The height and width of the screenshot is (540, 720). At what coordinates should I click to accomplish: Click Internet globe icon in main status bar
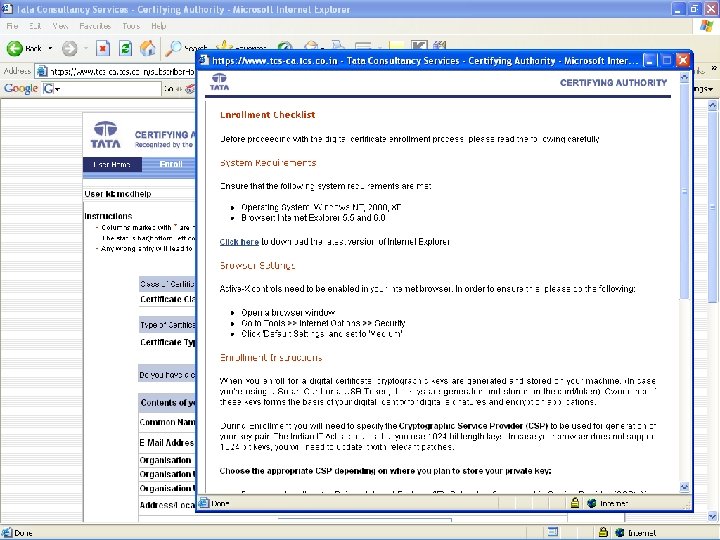620,532
